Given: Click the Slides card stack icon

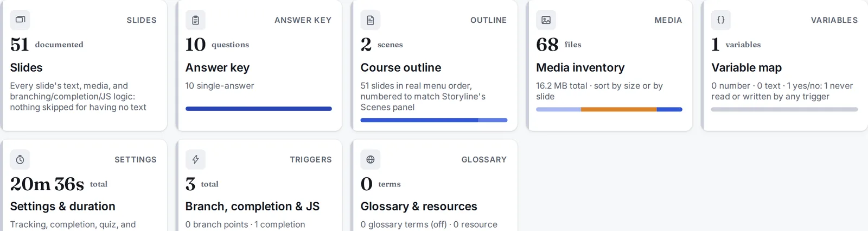Looking at the screenshot, I should [20, 20].
